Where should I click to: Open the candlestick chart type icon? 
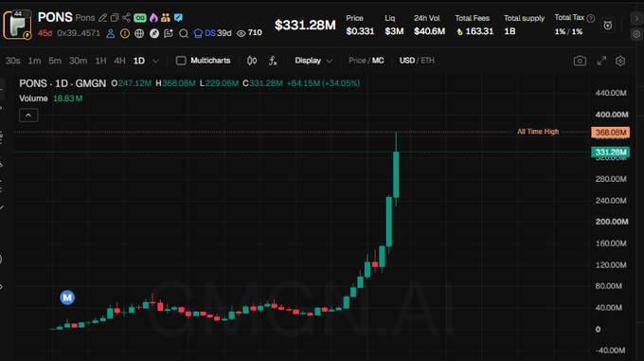click(x=252, y=61)
